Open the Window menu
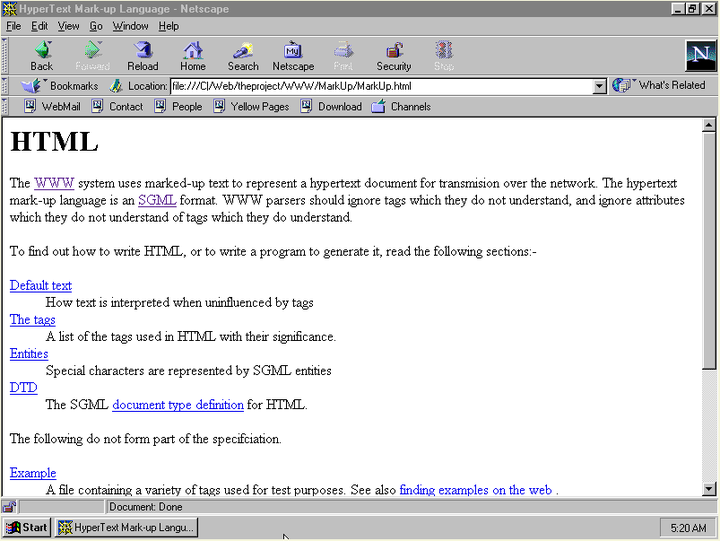Viewport: 720px width, 541px height. point(130,26)
